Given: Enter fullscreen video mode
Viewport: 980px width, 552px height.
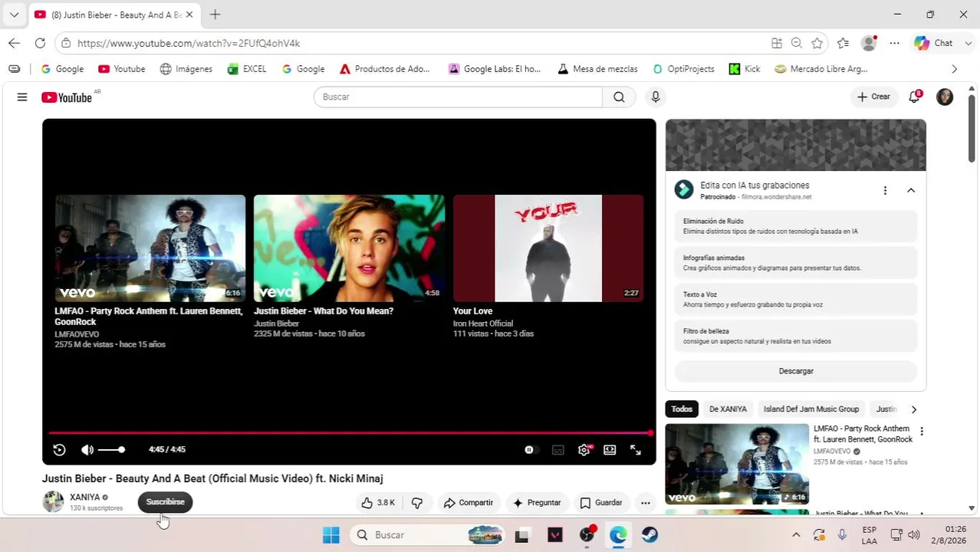Looking at the screenshot, I should pos(636,450).
